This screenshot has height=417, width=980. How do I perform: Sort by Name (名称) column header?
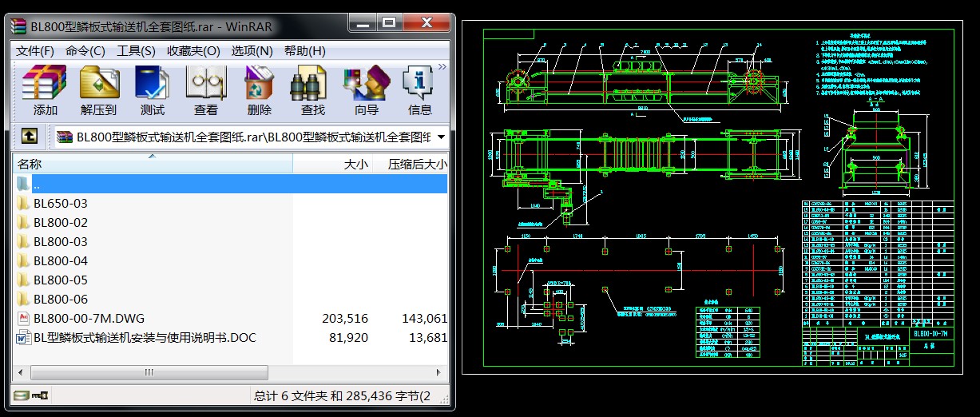(x=152, y=164)
